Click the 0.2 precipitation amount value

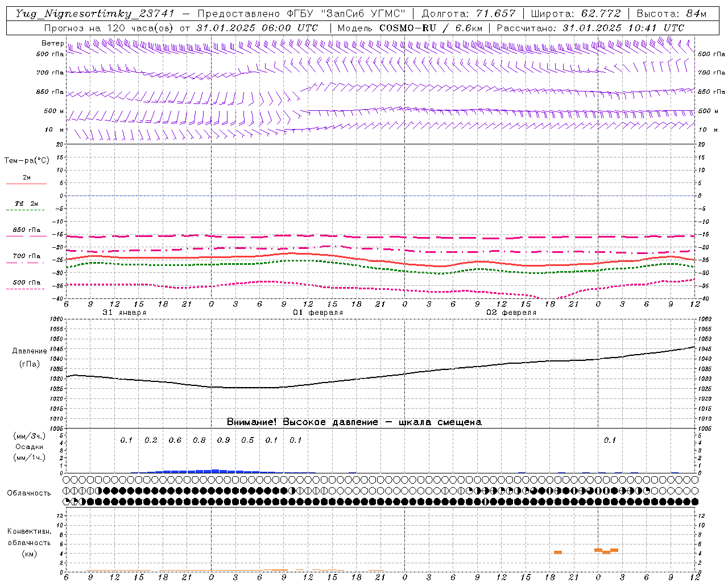pos(151,440)
